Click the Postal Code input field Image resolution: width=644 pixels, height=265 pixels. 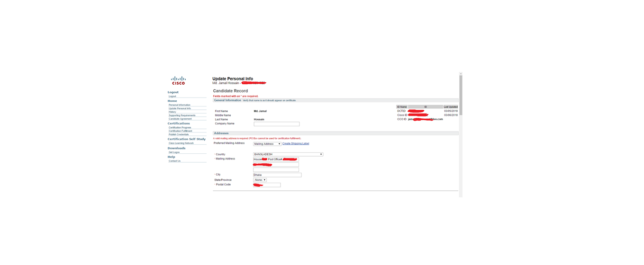pyautogui.click(x=267, y=185)
